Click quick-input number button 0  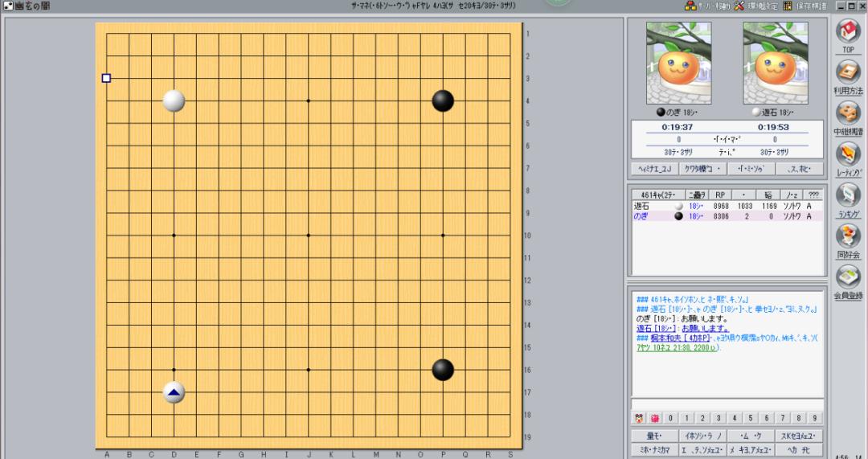pyautogui.click(x=670, y=418)
